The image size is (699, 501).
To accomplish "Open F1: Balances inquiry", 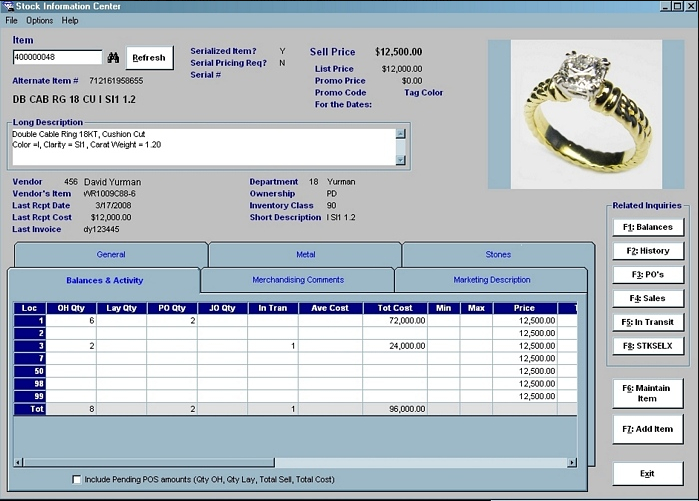I will point(647,227).
